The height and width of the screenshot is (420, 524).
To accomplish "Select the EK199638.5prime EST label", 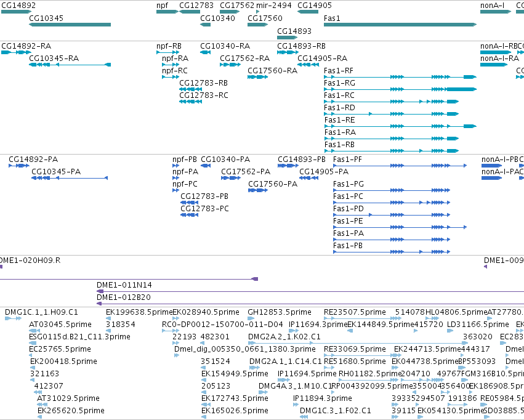I will pos(139,312).
